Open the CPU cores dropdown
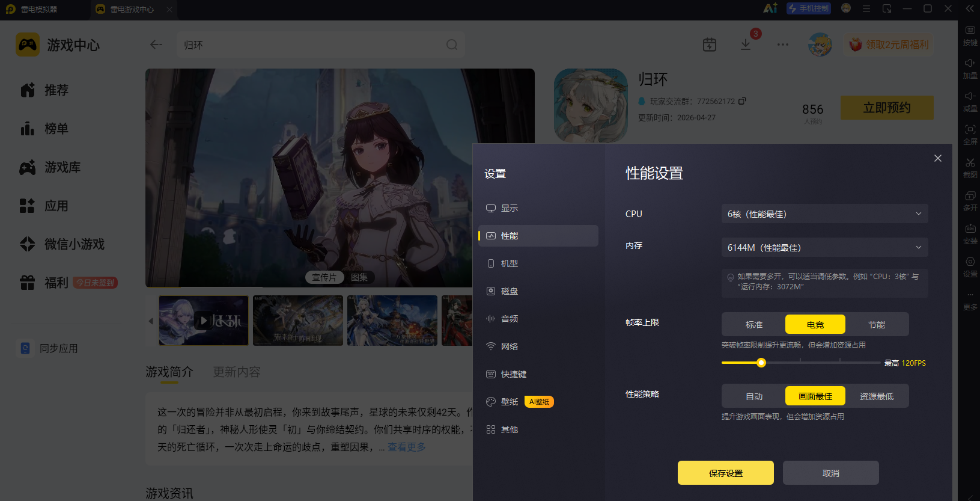 click(825, 214)
